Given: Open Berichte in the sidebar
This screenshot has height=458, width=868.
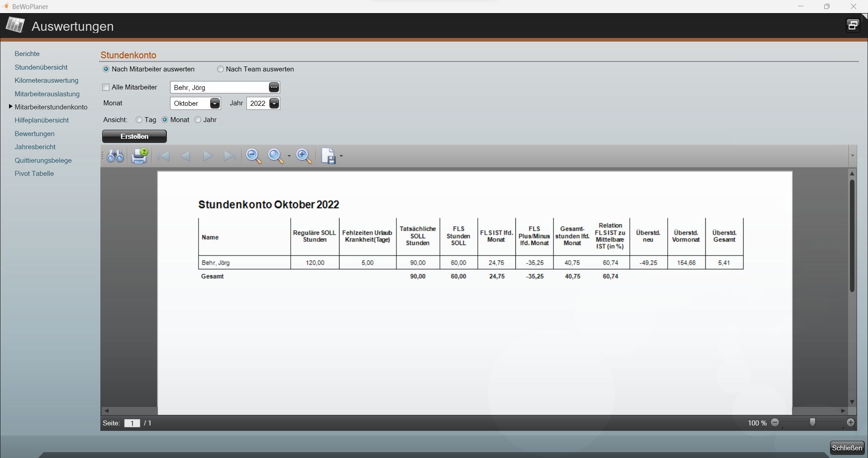Looking at the screenshot, I should point(27,54).
